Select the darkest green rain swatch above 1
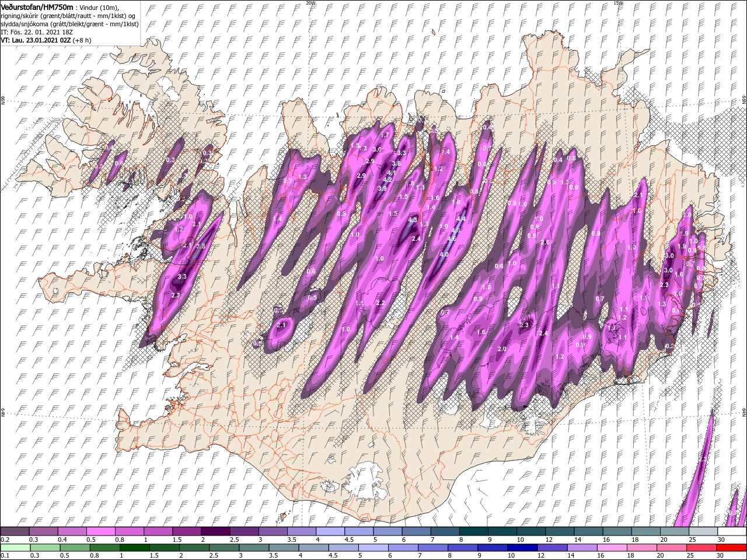Screen dimensions: 747x560 pos(135,547)
